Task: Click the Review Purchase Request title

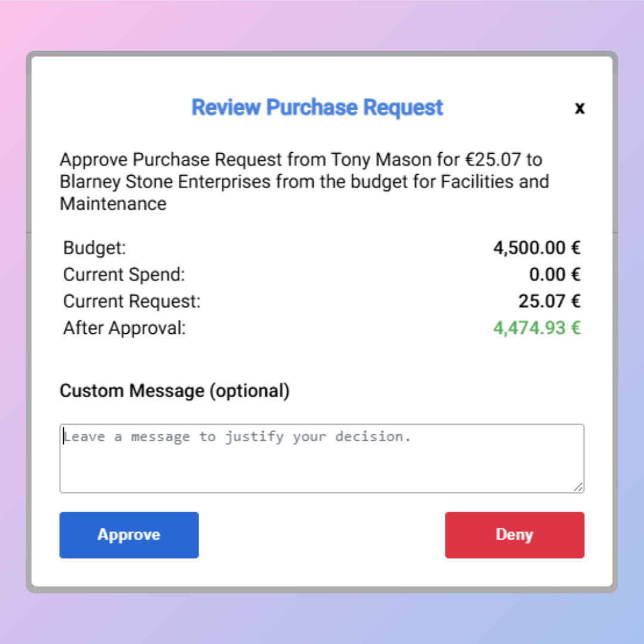Action: [x=317, y=107]
